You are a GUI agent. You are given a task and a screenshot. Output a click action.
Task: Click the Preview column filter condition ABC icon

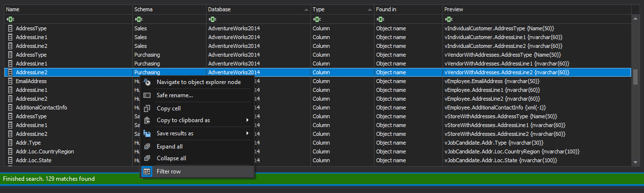click(x=448, y=19)
